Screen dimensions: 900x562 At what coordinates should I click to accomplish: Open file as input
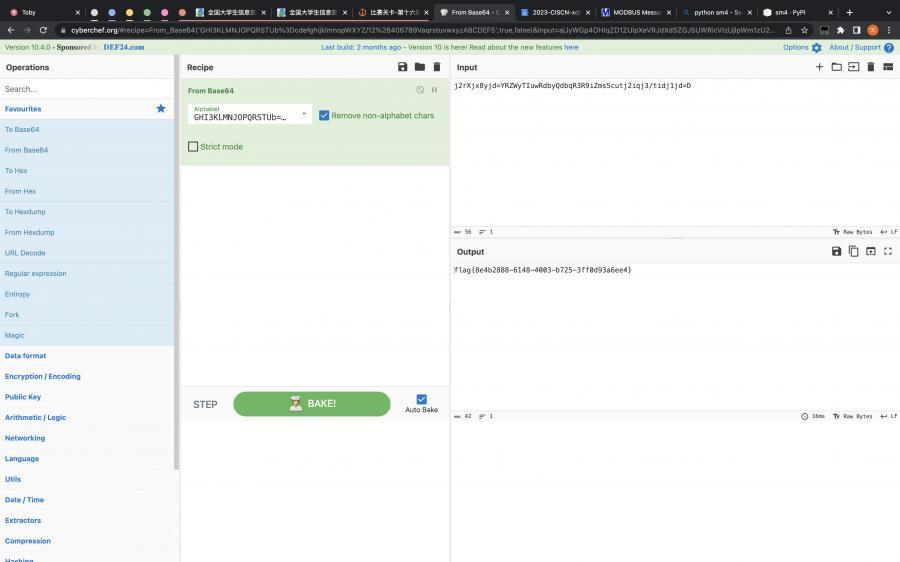tap(854, 67)
